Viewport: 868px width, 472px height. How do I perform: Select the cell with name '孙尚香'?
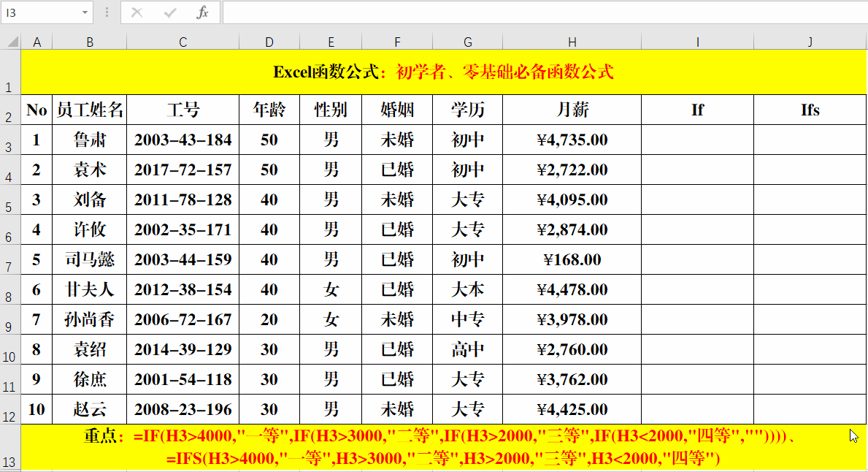coord(90,319)
